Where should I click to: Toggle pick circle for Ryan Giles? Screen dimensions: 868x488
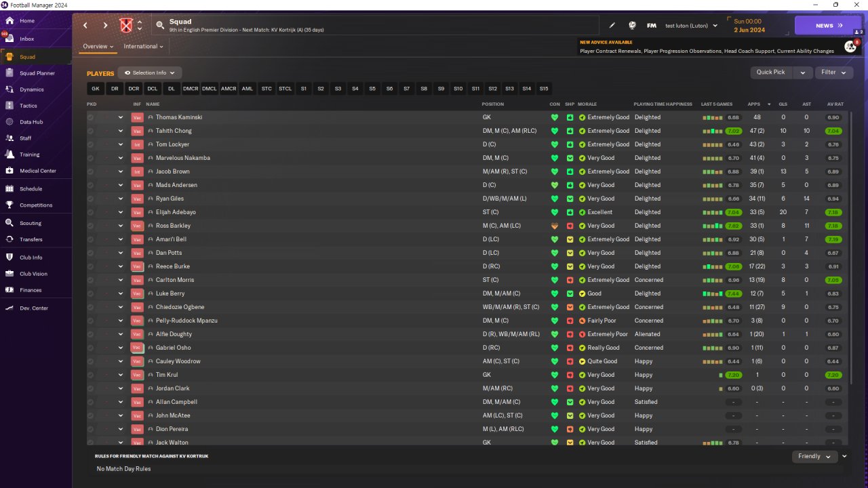point(91,199)
